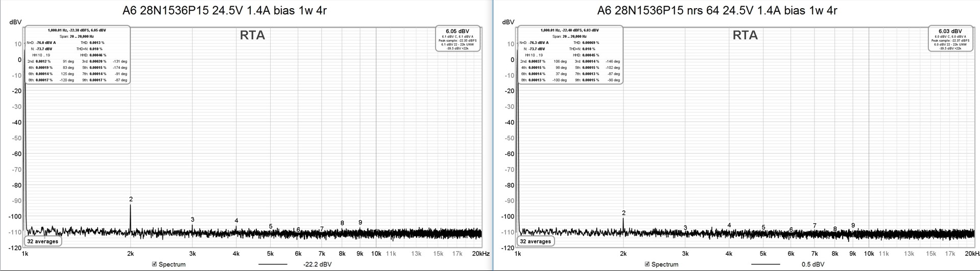Click the RTA label in the left graph
The width and height of the screenshot is (980, 271).
(x=252, y=35)
